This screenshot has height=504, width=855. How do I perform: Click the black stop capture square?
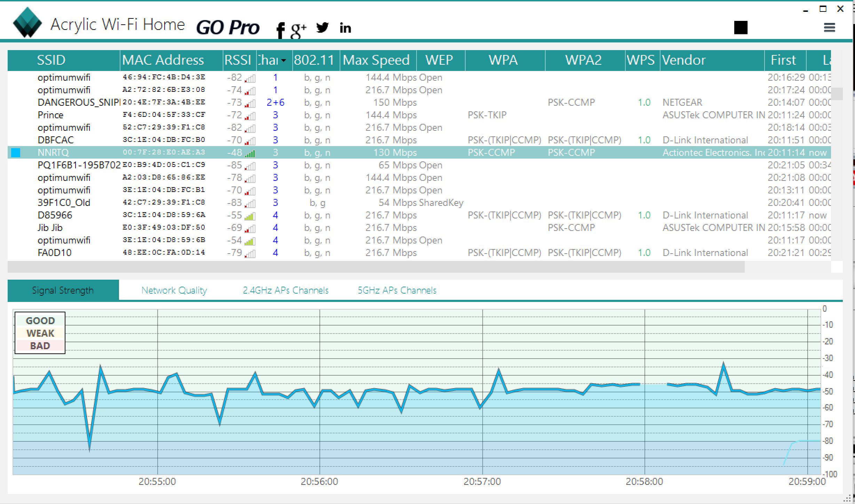coord(741,27)
